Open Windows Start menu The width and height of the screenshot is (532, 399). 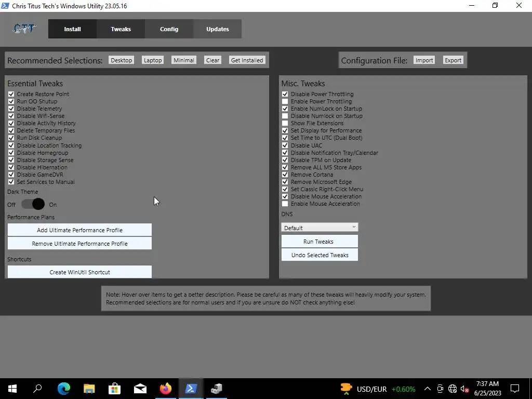tap(12, 389)
